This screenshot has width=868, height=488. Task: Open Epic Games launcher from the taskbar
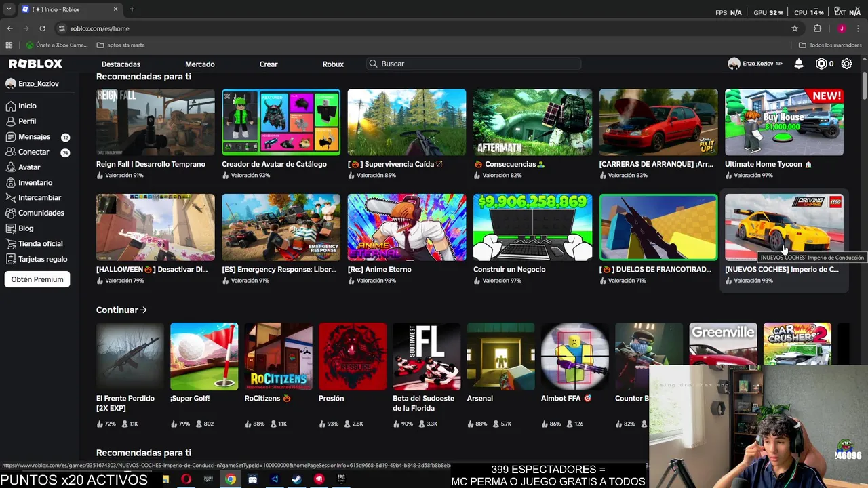[x=341, y=479]
